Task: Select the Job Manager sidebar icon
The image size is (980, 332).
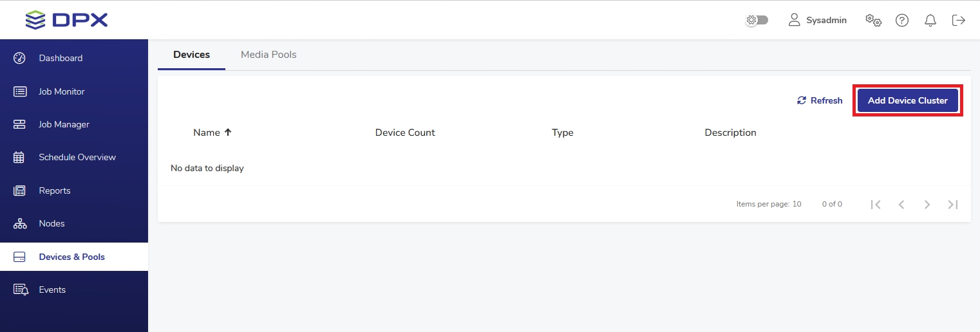Action: [19, 124]
